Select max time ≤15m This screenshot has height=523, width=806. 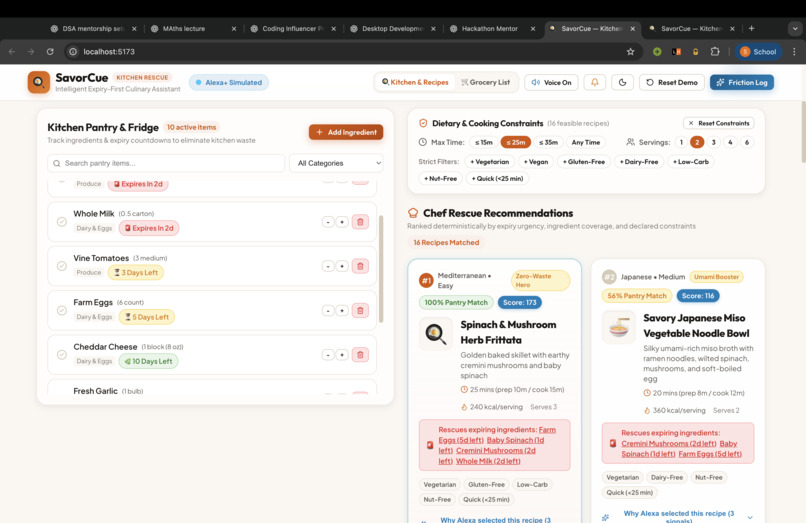click(x=483, y=142)
